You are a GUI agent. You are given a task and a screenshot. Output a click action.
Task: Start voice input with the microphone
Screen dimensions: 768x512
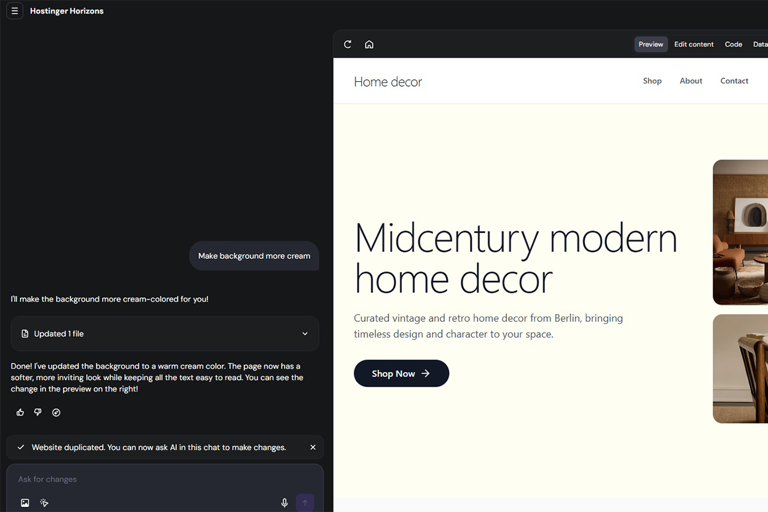pyautogui.click(x=284, y=503)
